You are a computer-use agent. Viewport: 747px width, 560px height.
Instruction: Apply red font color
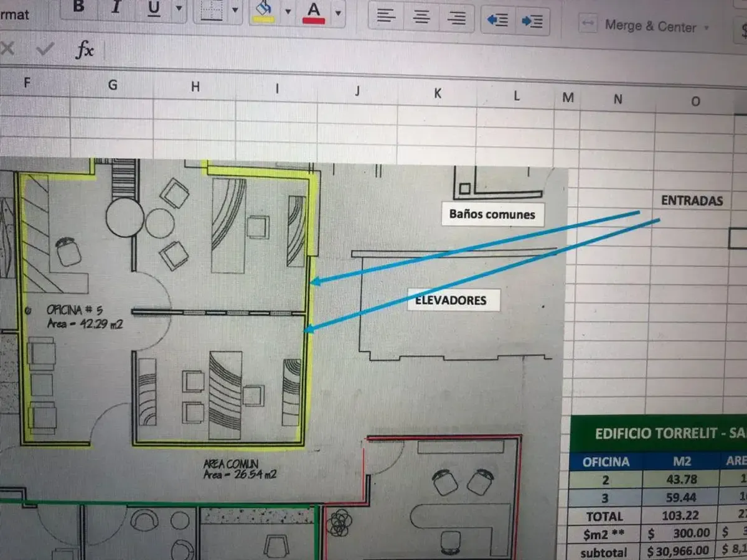click(x=314, y=12)
